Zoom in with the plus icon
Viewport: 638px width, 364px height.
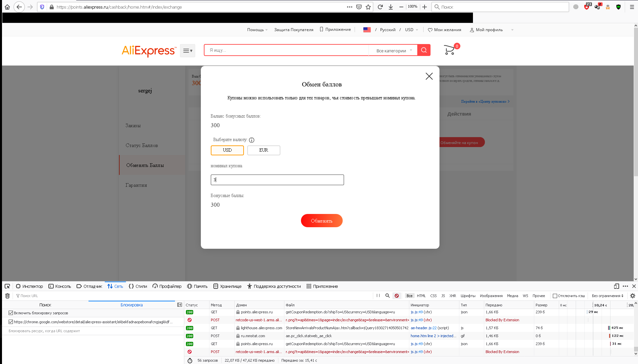pos(425,7)
